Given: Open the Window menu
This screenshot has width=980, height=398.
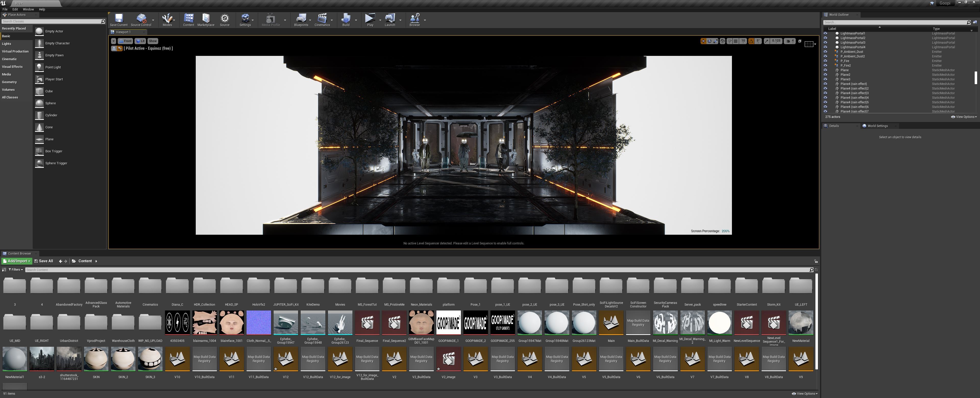Looking at the screenshot, I should pos(28,9).
